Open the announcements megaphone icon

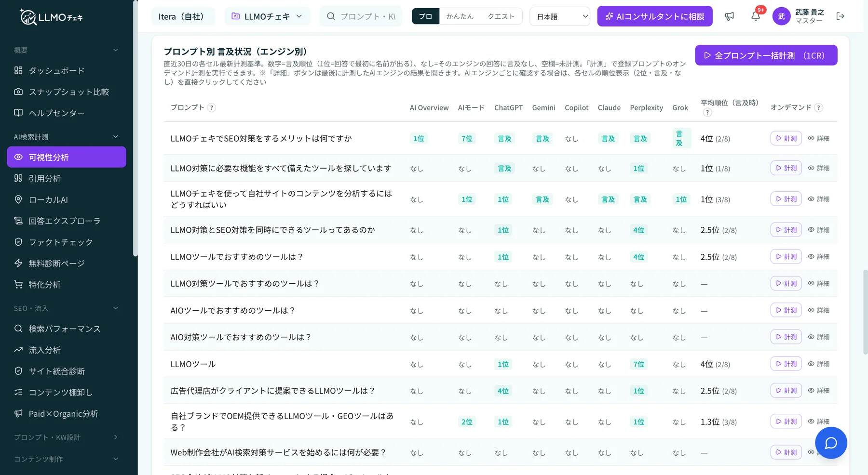[x=729, y=16]
